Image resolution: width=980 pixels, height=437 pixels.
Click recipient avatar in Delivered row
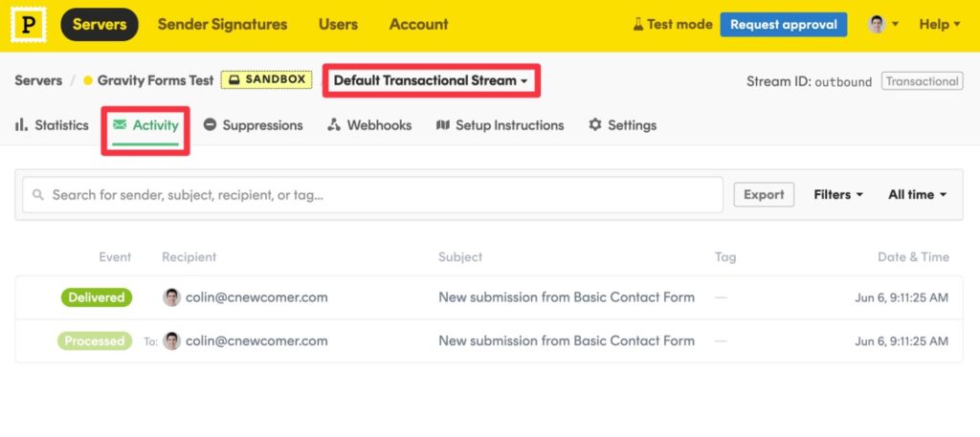[172, 297]
